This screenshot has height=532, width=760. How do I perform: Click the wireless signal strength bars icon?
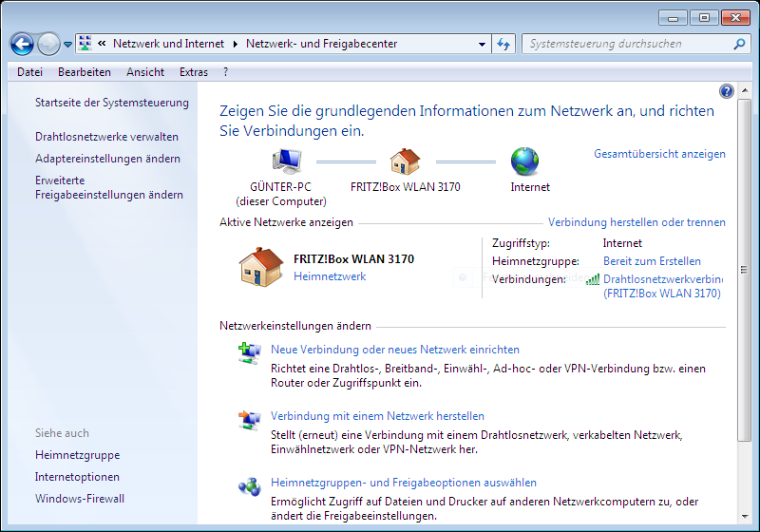point(593,279)
